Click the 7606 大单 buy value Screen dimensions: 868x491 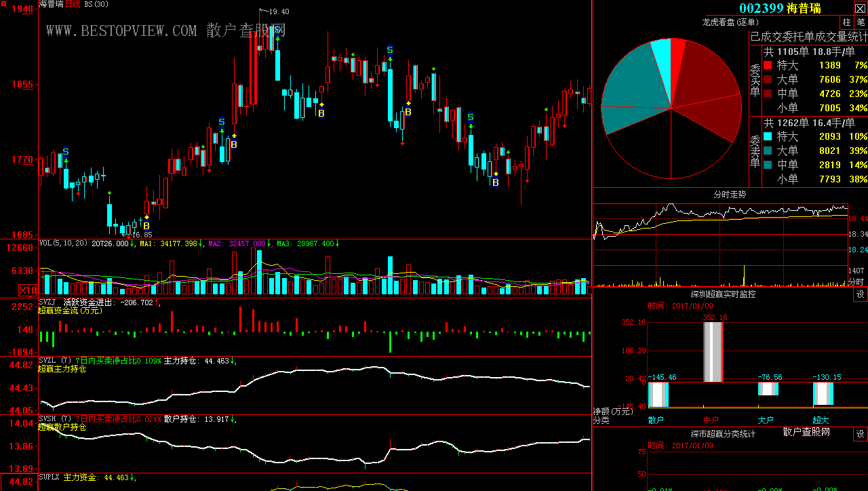tap(830, 79)
